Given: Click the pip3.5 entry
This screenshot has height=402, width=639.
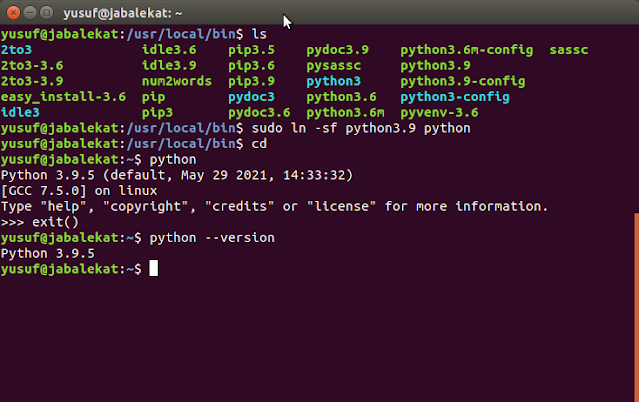Looking at the screenshot, I should [x=251, y=50].
